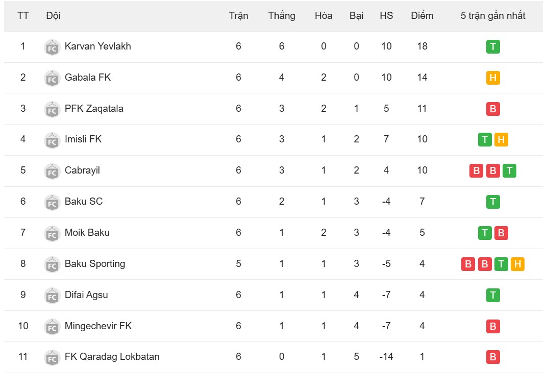Click the Điểm column header
Image resolution: width=547 pixels, height=392 pixels.
tap(422, 16)
